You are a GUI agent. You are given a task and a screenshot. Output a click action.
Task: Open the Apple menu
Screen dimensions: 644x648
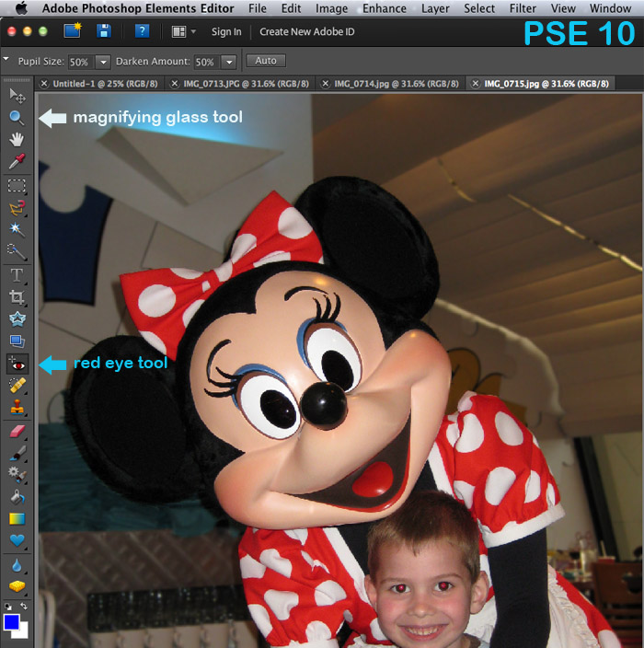(21, 8)
